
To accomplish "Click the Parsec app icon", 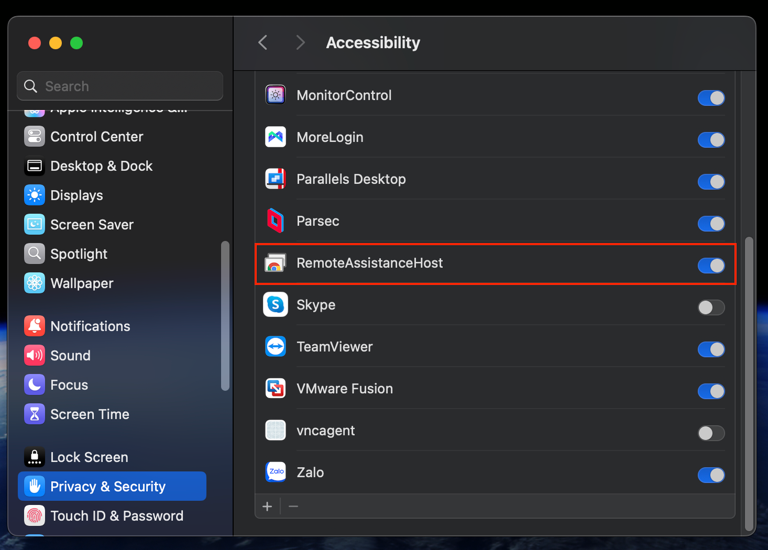I will (x=275, y=221).
